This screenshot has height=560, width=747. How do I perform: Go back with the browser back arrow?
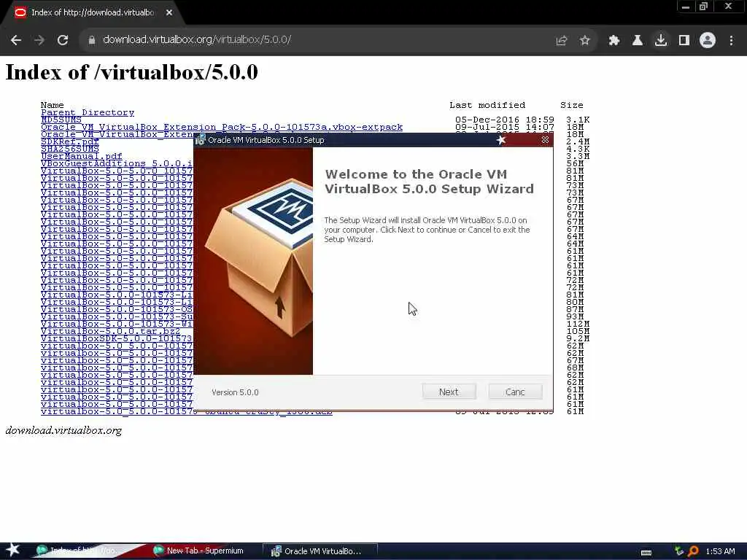[x=16, y=40]
